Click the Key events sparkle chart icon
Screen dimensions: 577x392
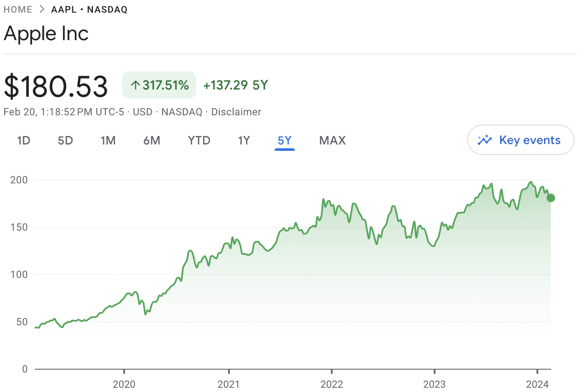pos(484,140)
